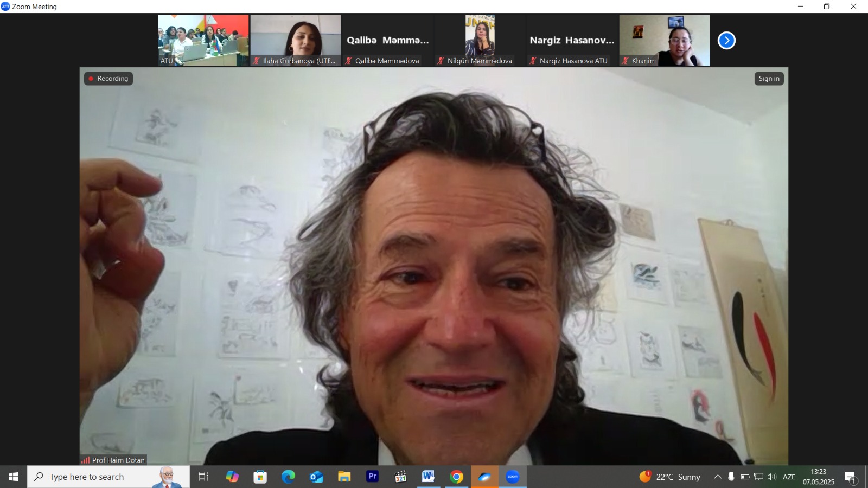The height and width of the screenshot is (488, 868).
Task: Select the Nargiz Hasanova ATU tile
Action: click(x=572, y=41)
